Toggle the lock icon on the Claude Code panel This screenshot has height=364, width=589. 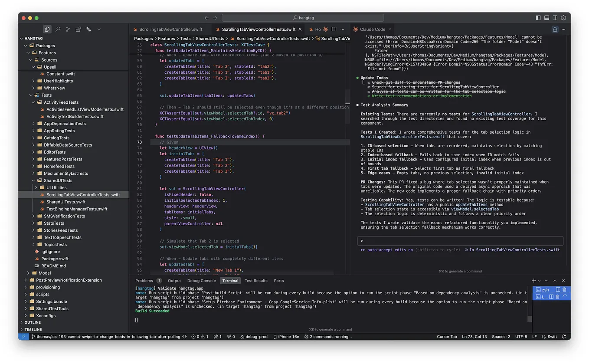555,29
